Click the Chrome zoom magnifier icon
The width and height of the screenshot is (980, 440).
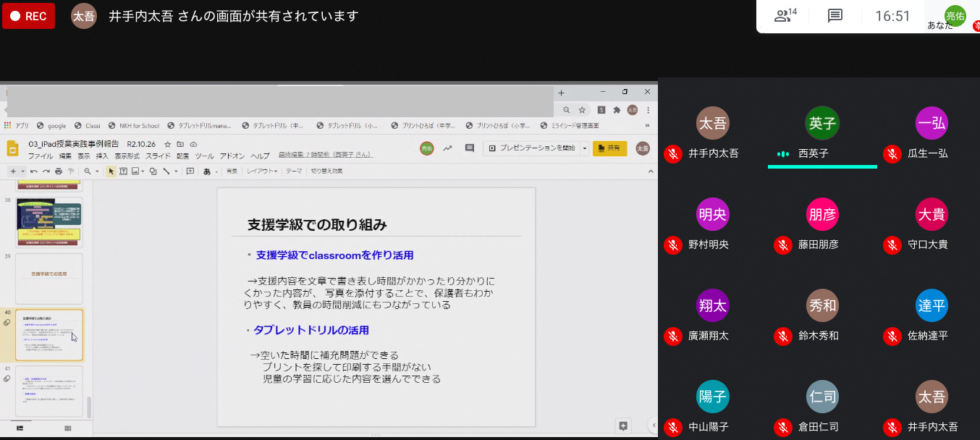(567, 110)
